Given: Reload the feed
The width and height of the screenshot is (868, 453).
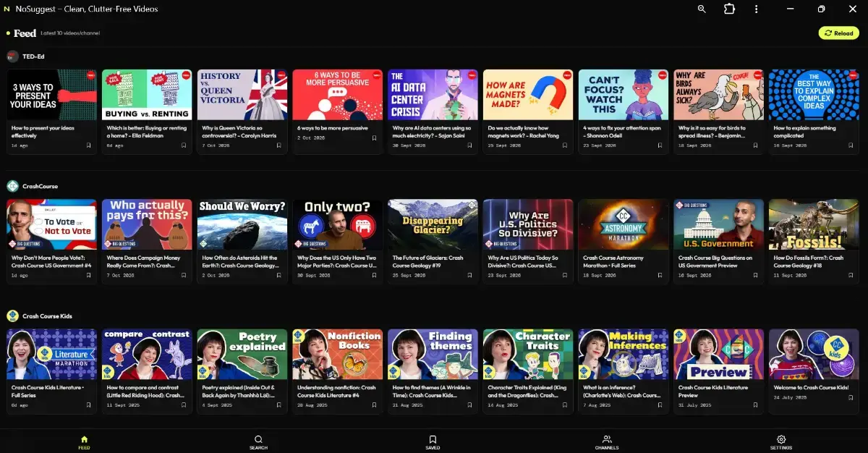Looking at the screenshot, I should click(839, 33).
